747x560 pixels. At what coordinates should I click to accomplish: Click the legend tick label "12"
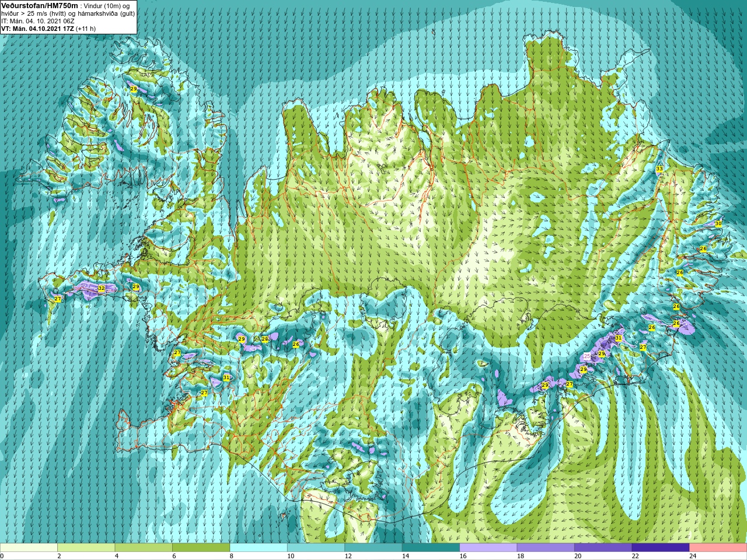(x=348, y=556)
